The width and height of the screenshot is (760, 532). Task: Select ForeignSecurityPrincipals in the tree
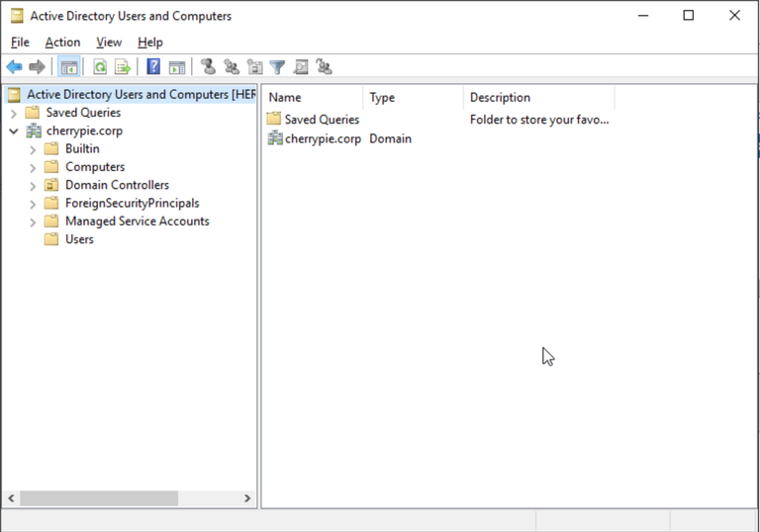[x=133, y=203]
